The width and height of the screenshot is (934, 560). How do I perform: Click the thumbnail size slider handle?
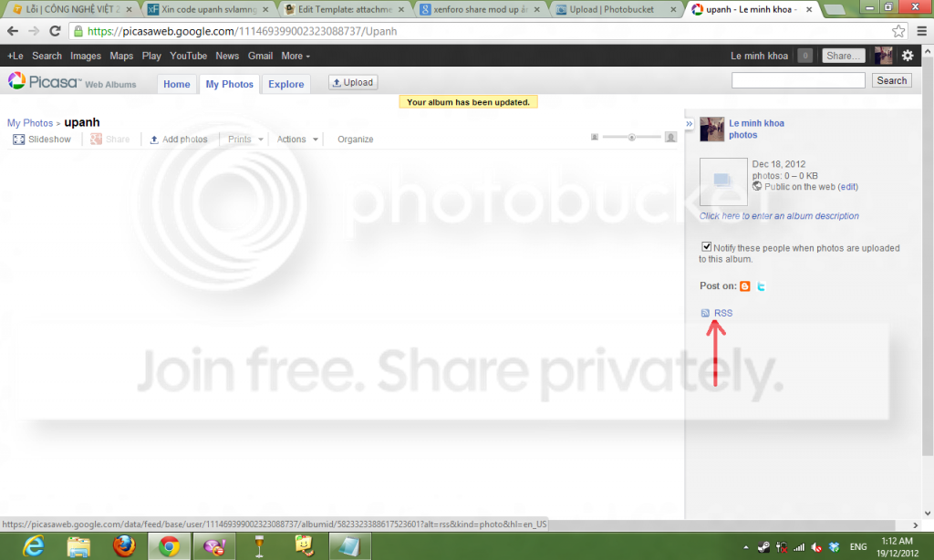pyautogui.click(x=631, y=137)
